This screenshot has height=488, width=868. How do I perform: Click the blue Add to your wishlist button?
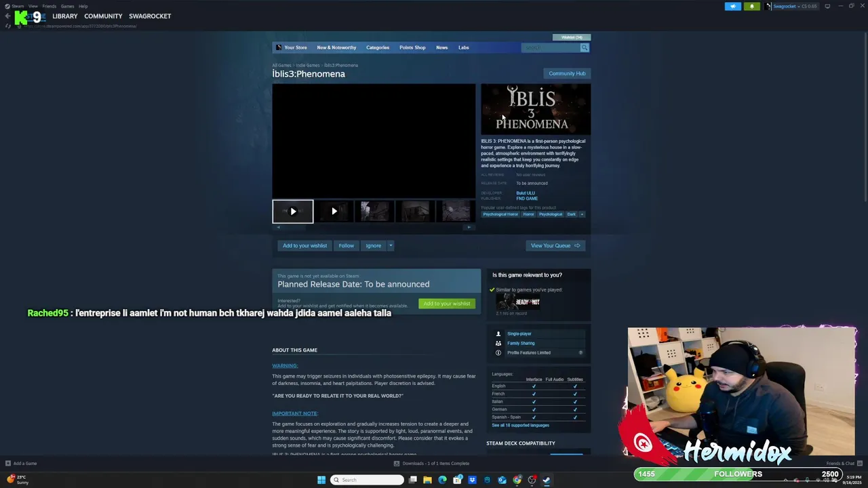(305, 246)
